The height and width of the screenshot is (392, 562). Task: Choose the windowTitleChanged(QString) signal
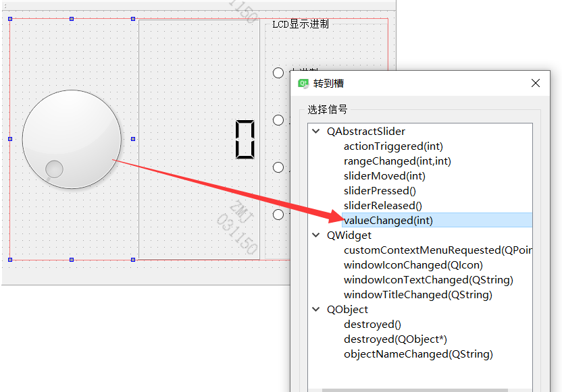point(418,294)
